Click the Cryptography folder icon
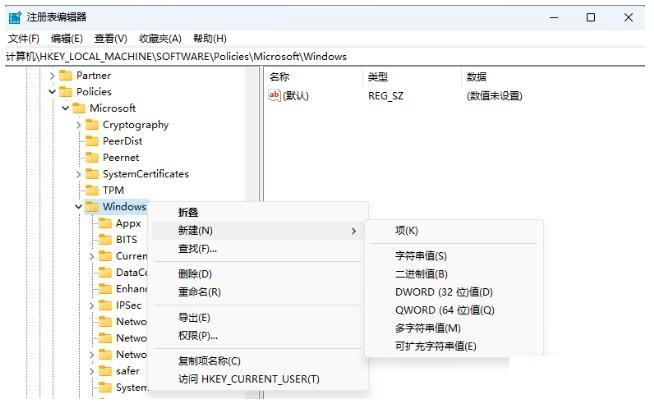Image resolution: width=654 pixels, height=410 pixels. coord(92,125)
